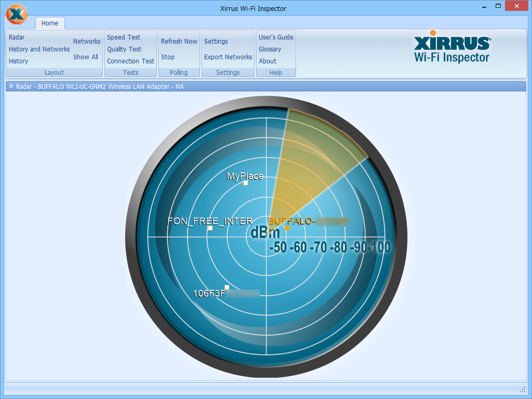The width and height of the screenshot is (532, 399).
Task: Maximize the Xirrus window
Action: [x=498, y=6]
